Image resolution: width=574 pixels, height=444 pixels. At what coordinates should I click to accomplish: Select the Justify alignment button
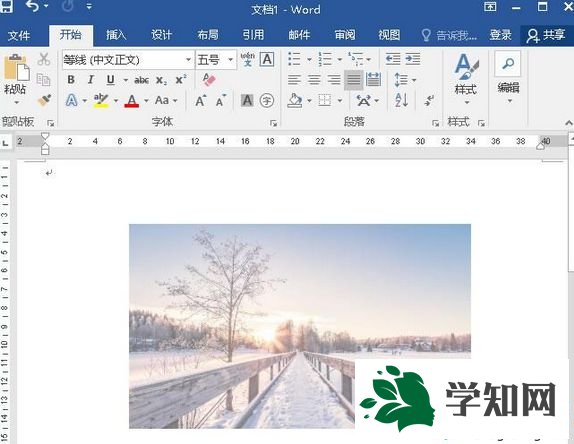click(354, 80)
